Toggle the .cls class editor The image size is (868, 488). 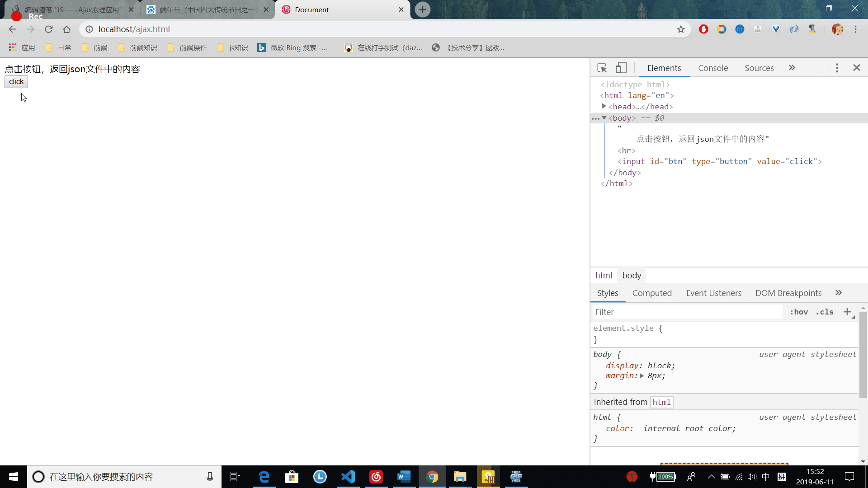[825, 312]
